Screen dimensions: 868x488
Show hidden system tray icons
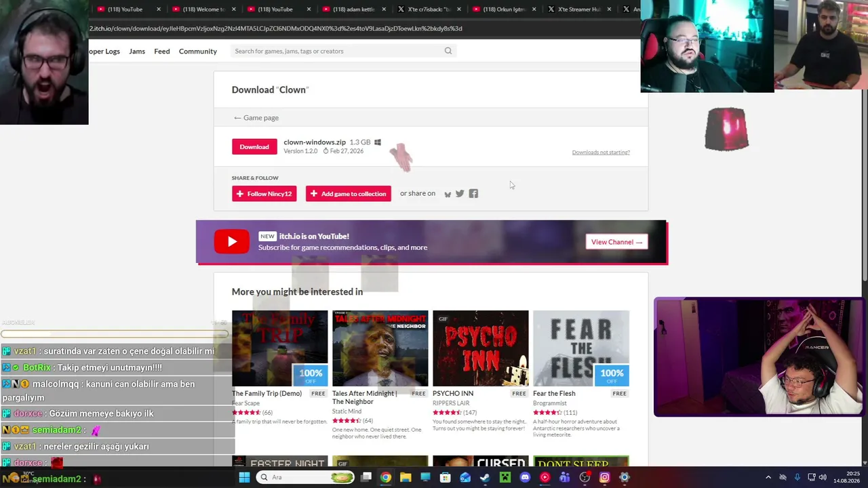(x=768, y=477)
